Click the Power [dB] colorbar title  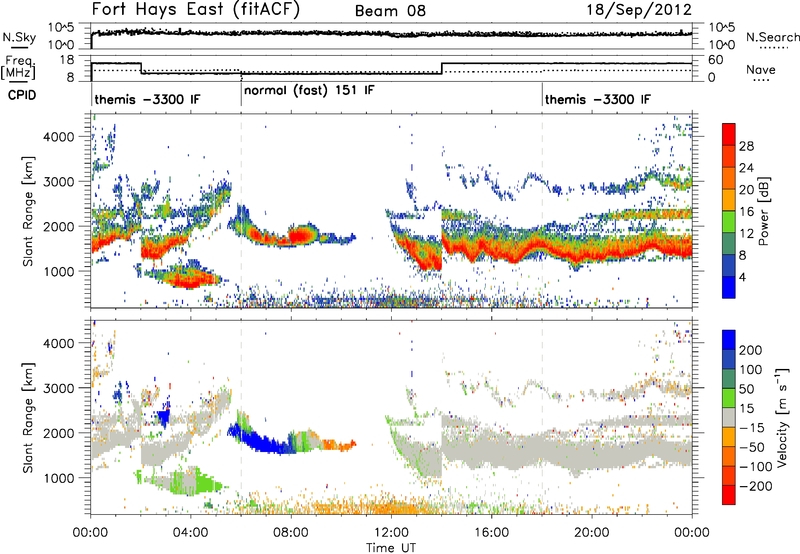(764, 211)
